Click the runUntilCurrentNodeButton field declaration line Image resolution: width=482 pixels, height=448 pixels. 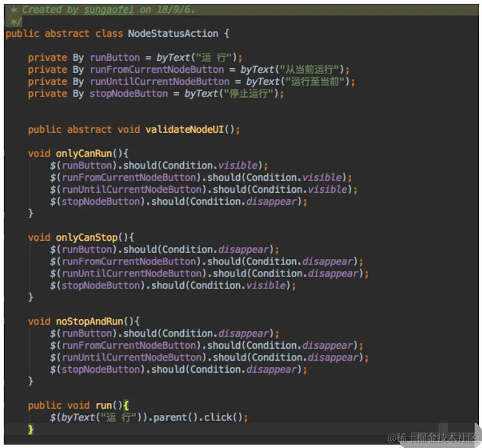tap(192, 81)
